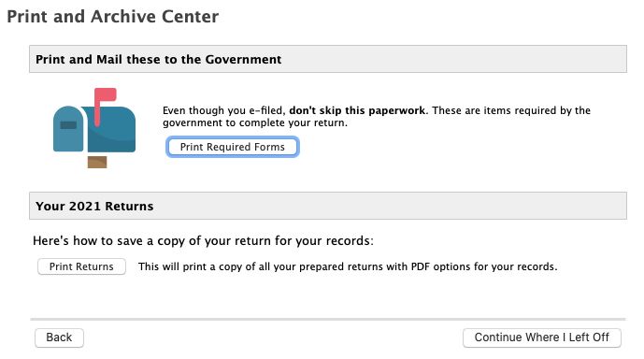This screenshot has height=359, width=644.
Task: Click the dark mail slot on mailbox door
Action: pyautogui.click(x=68, y=125)
